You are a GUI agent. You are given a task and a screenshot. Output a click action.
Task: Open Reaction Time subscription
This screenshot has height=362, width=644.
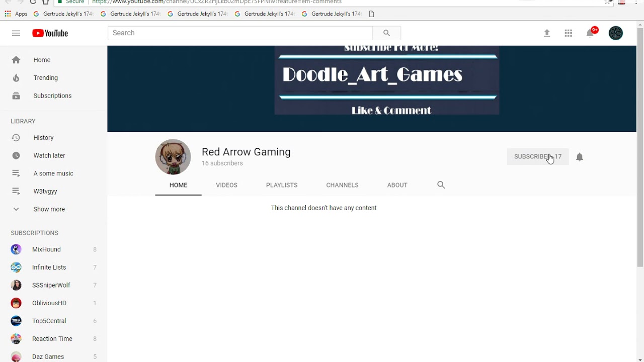[x=53, y=339]
